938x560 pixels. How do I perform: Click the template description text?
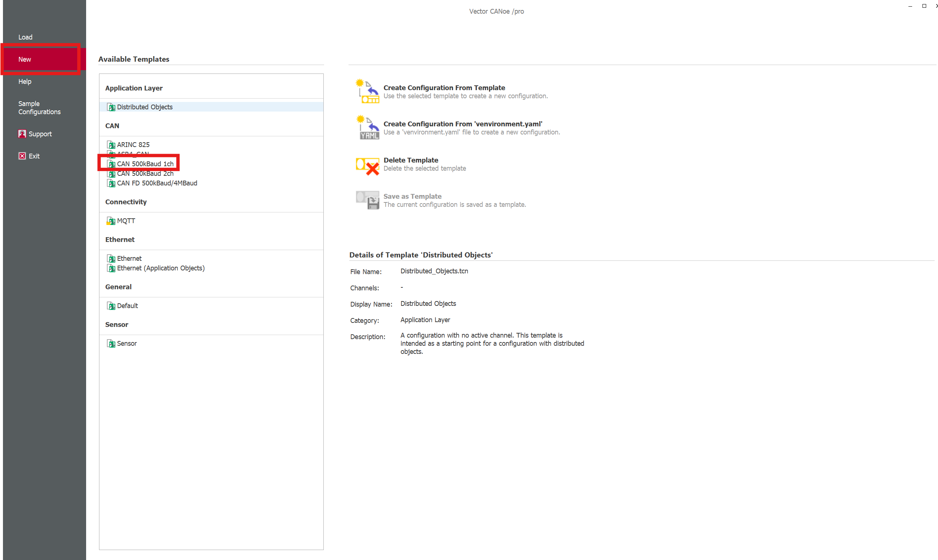tap(492, 344)
